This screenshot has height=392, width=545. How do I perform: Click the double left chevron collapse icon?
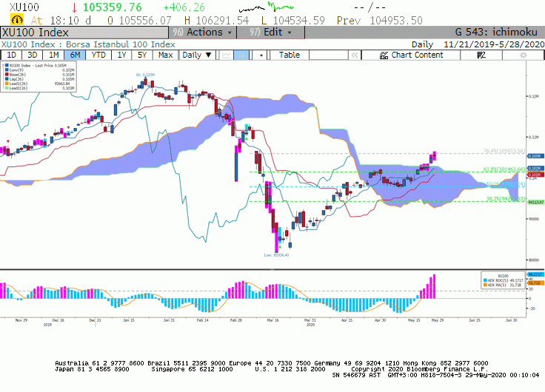(354, 55)
